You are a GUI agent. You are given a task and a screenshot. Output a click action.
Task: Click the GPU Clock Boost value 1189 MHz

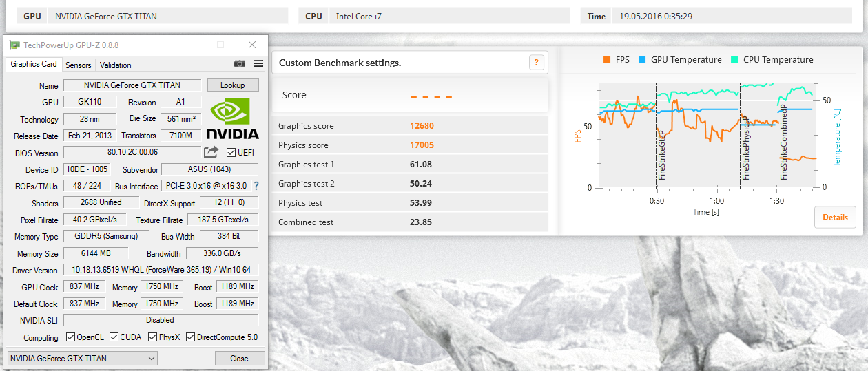pos(238,286)
